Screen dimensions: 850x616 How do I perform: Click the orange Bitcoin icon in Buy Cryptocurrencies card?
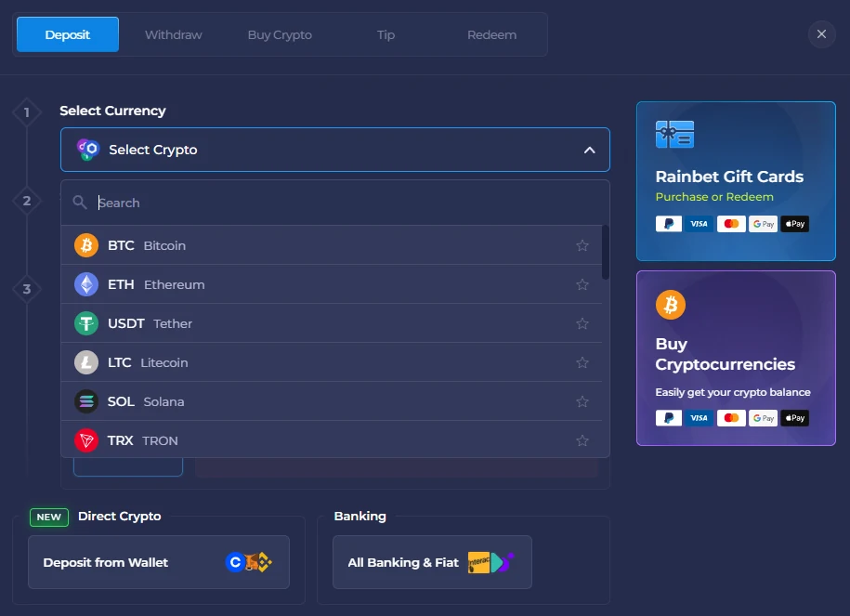point(671,305)
